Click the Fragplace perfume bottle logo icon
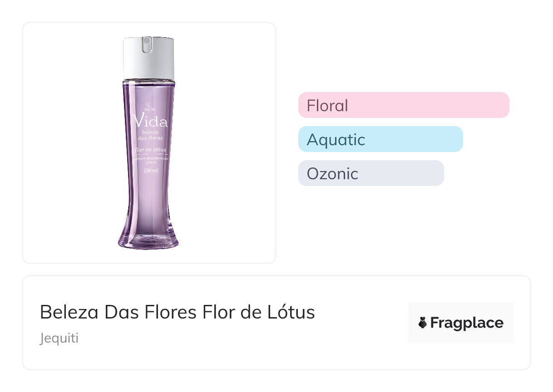 click(423, 323)
